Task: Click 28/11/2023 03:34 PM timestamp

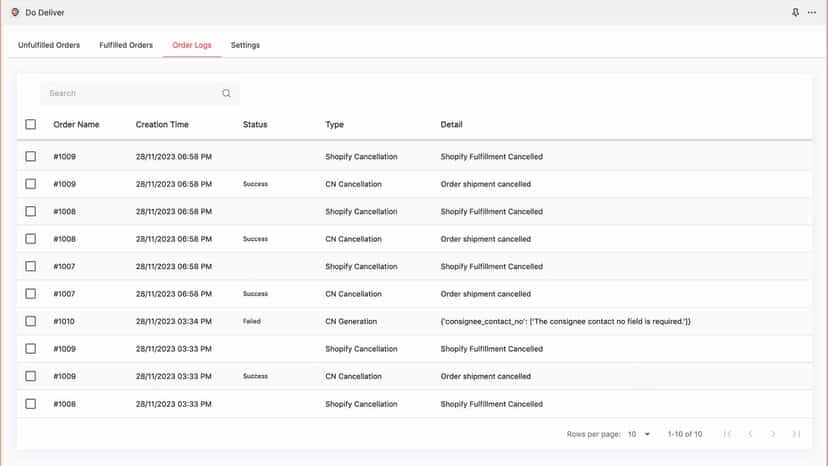Action: 174,321
